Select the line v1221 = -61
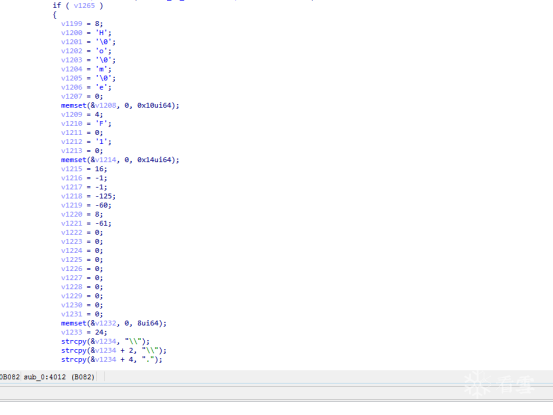553x415 pixels. click(x=86, y=224)
